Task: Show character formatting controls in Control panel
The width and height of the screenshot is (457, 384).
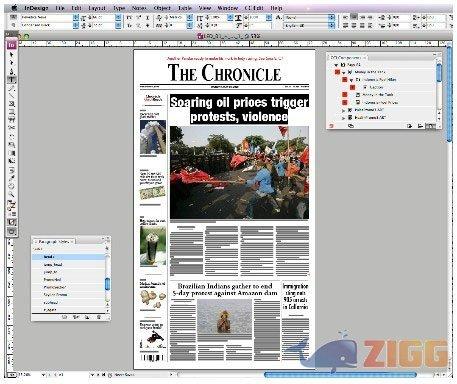Action: 13,17
